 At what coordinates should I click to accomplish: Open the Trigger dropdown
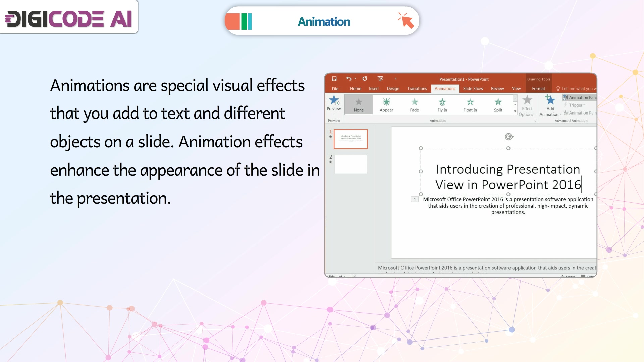(575, 105)
